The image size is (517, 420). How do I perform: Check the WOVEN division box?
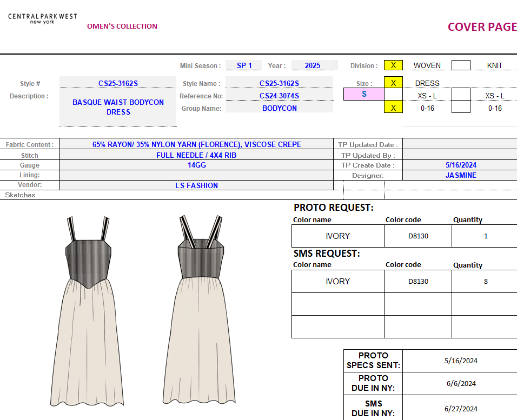point(393,65)
